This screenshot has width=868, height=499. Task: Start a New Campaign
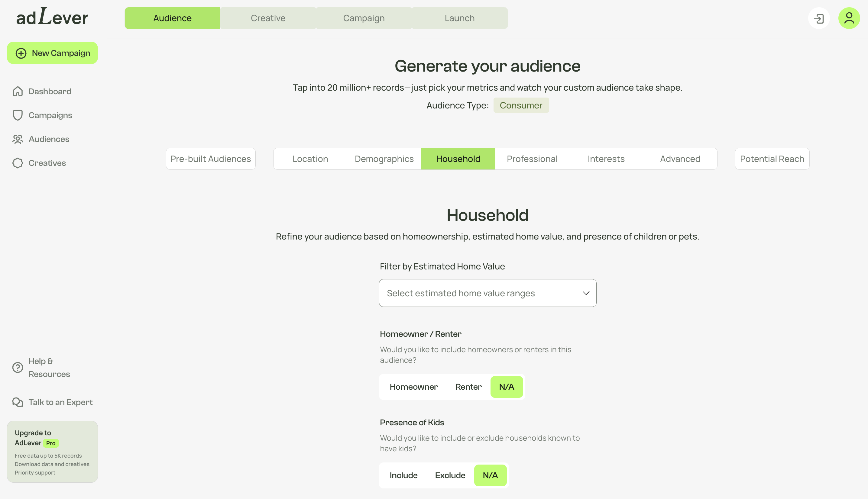52,53
